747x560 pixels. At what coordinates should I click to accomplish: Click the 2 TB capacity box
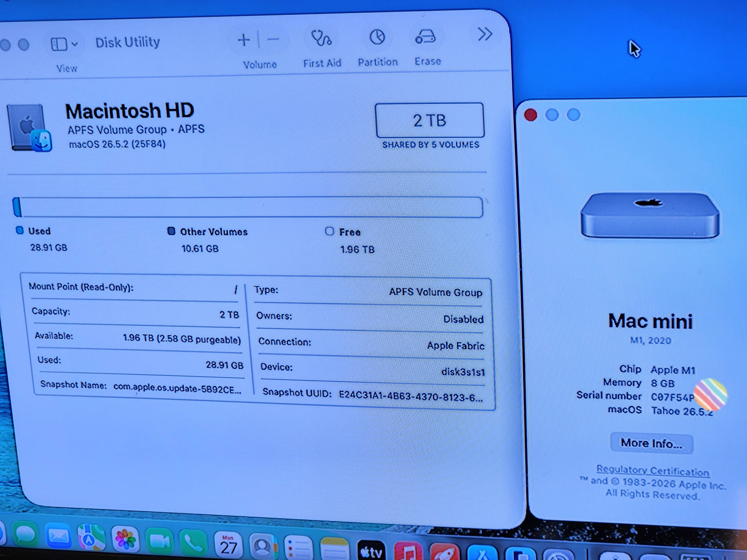429,120
